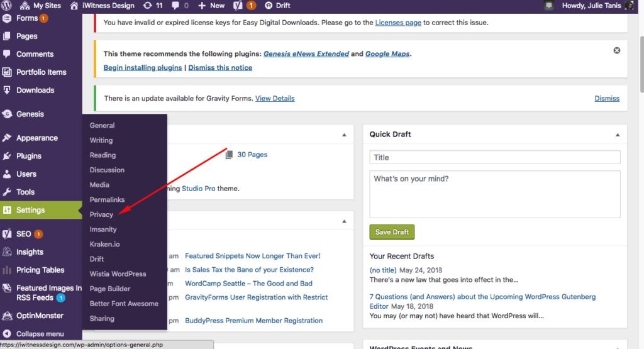Focus the Quick Draft Title field
The image size is (644, 349).
[x=495, y=157]
